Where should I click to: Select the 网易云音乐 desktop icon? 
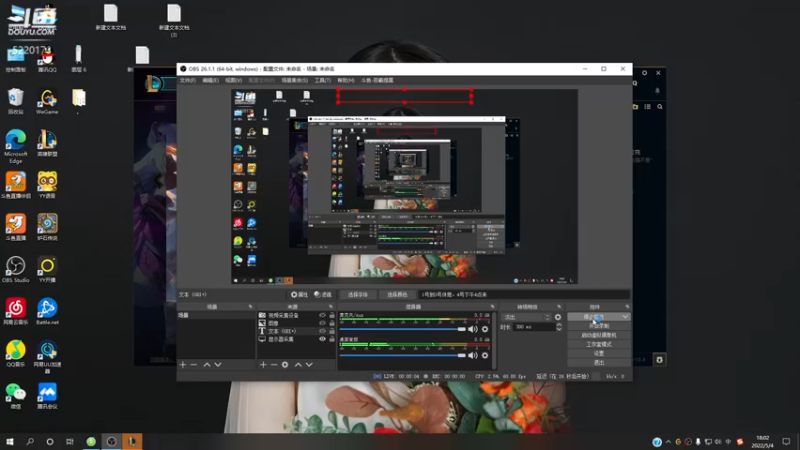click(x=15, y=311)
